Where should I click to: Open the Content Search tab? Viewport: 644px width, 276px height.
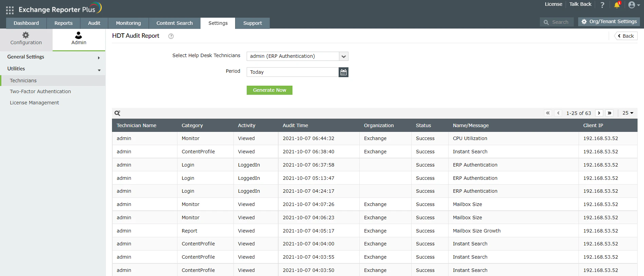coord(174,23)
